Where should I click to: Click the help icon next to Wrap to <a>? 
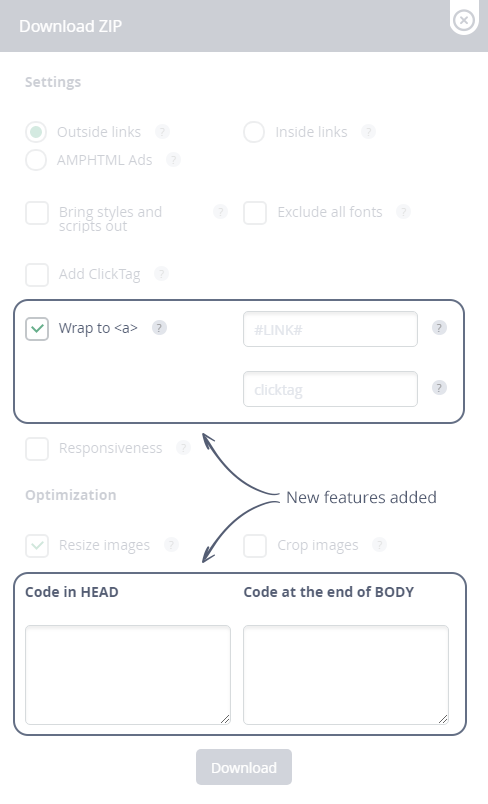[159, 328]
